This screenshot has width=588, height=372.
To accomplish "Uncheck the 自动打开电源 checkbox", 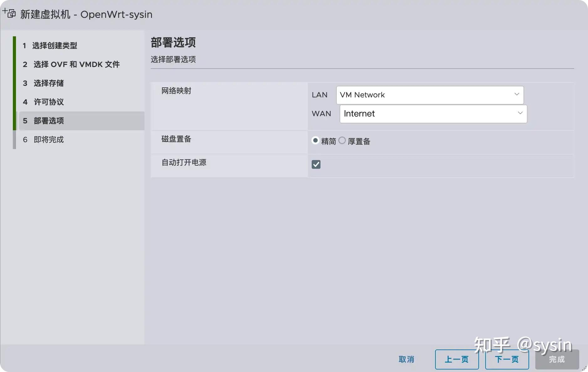I will coord(316,164).
